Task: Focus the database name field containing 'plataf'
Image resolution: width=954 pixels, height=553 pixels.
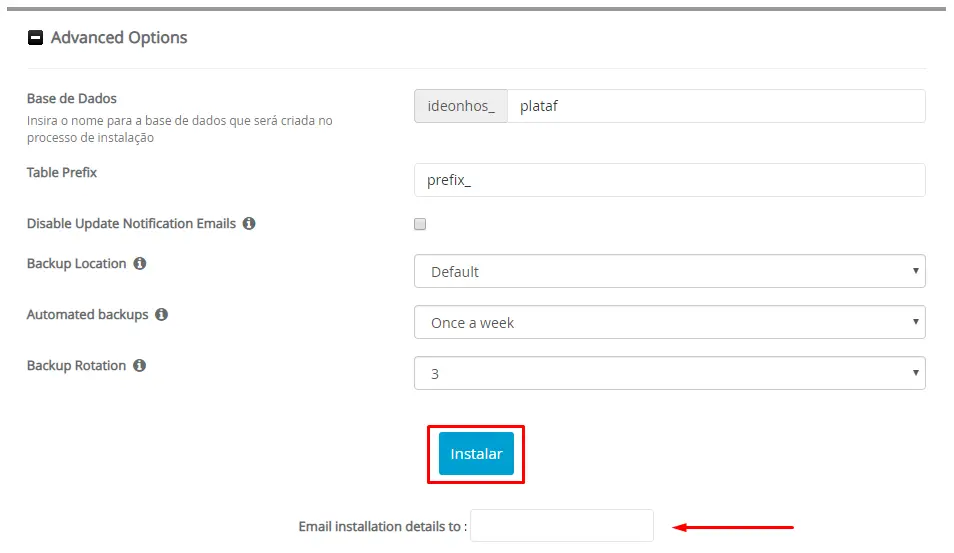Action: [715, 106]
